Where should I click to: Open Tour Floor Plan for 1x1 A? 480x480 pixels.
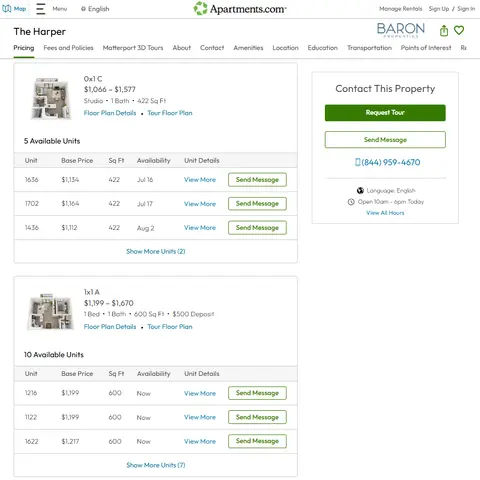coord(170,327)
